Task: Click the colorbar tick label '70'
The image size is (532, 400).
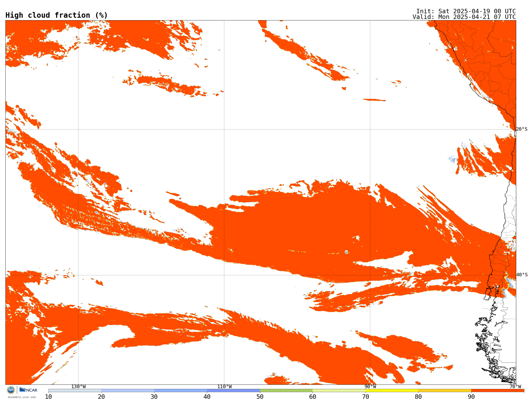Action: [x=366, y=397]
